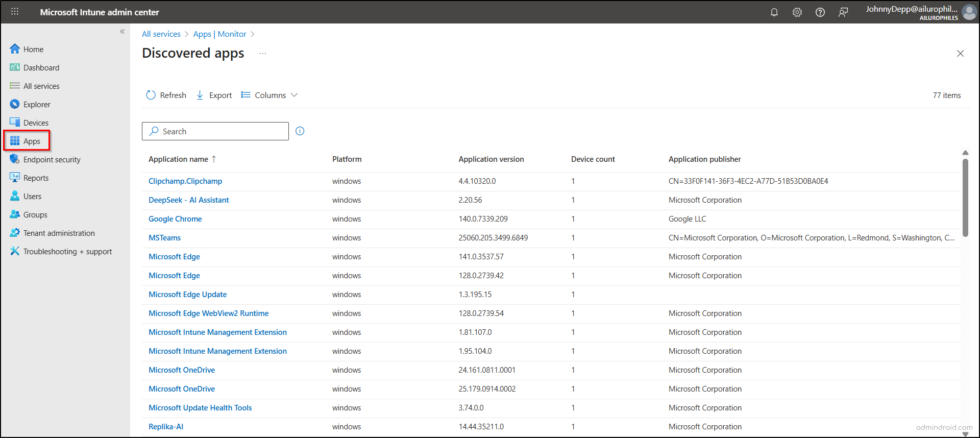Expand the Columns dropdown
Screen dimensions: 980x438
pyautogui.click(x=269, y=95)
